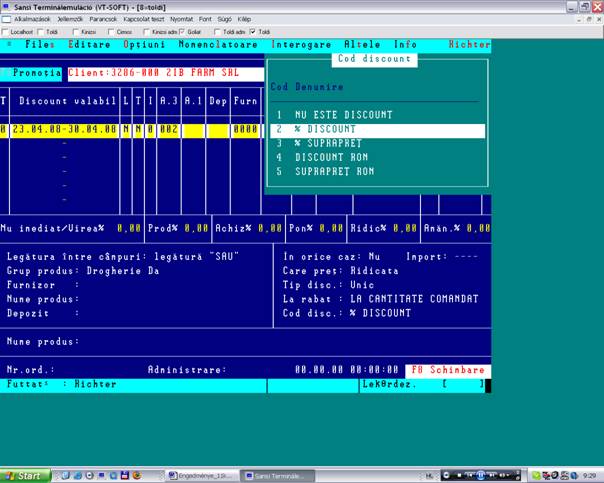Click the Firefox icon in quick launch
Image resolution: width=604 pixels, height=483 pixels.
(137, 476)
